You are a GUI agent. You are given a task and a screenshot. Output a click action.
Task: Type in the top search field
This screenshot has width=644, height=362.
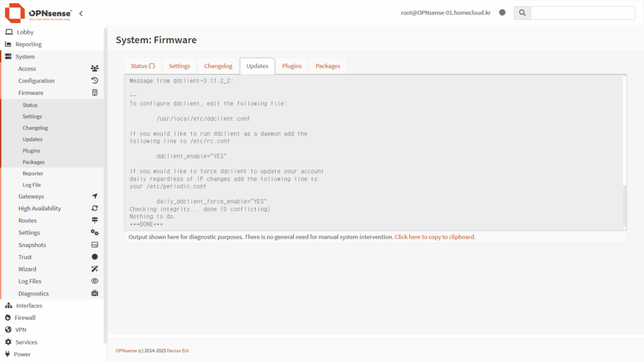[x=582, y=13]
